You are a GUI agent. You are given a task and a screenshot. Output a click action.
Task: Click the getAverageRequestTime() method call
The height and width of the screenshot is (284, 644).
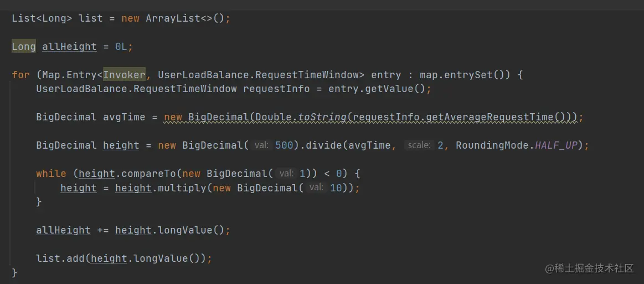(x=496, y=117)
